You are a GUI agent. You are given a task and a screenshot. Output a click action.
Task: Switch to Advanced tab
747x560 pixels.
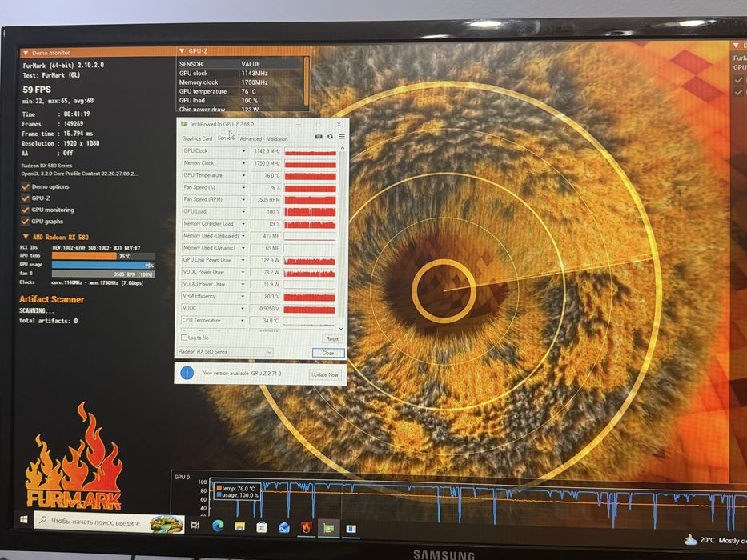click(x=251, y=138)
